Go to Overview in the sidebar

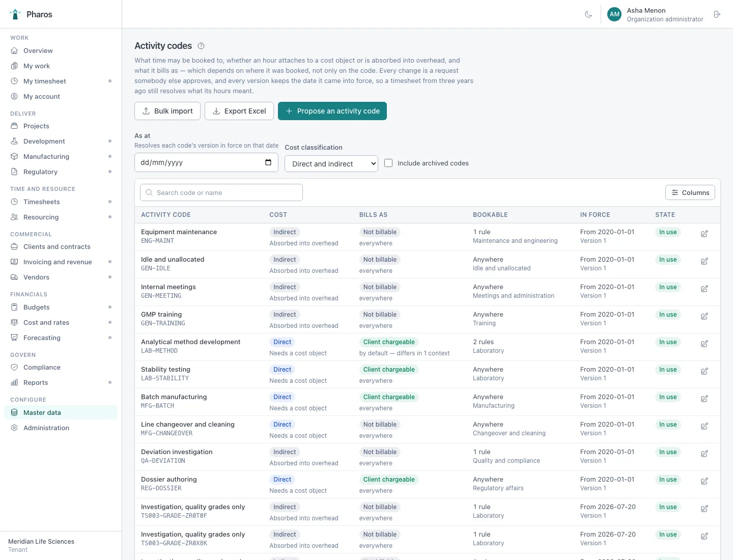61,51
